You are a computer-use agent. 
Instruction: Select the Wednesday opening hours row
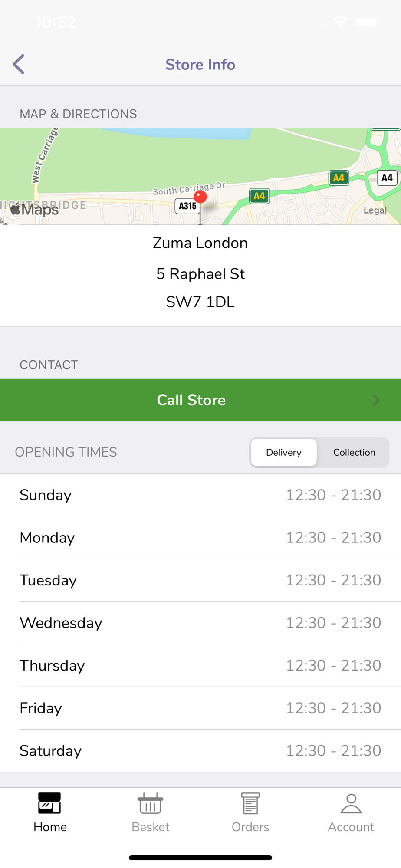[x=200, y=623]
